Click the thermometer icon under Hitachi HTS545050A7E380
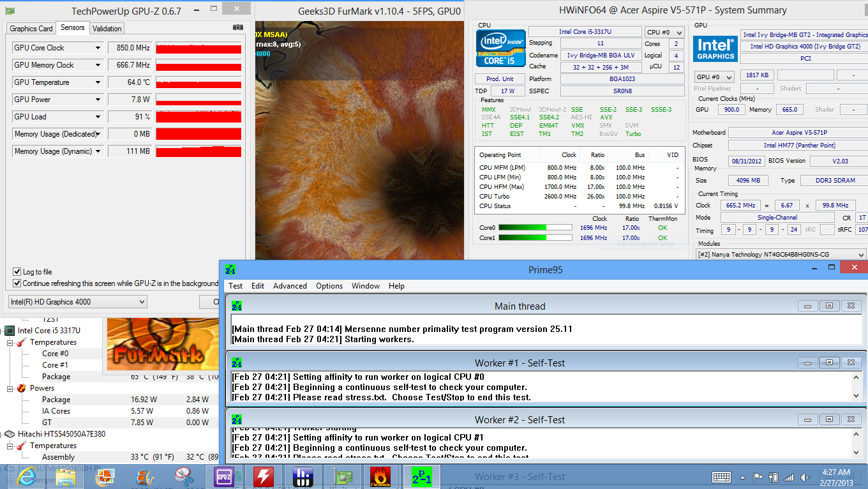The width and height of the screenshot is (868, 489). coord(22,446)
